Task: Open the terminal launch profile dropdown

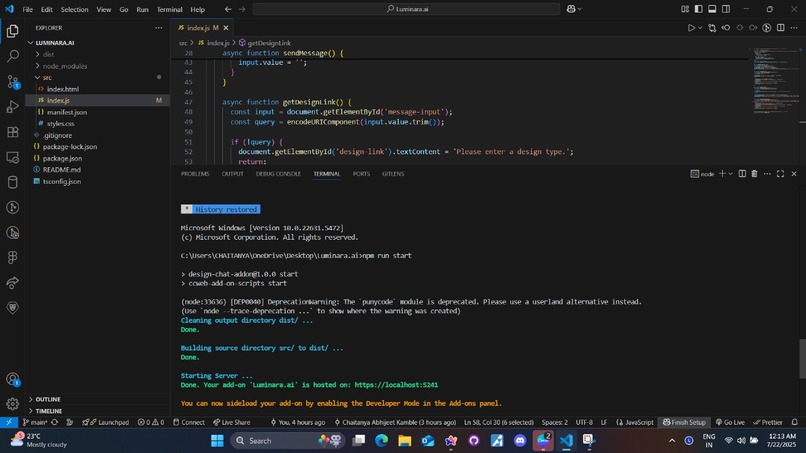Action: pos(730,174)
